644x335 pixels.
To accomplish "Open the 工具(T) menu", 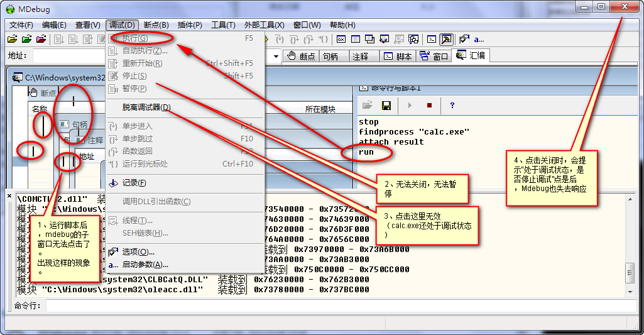I will pyautogui.click(x=223, y=25).
